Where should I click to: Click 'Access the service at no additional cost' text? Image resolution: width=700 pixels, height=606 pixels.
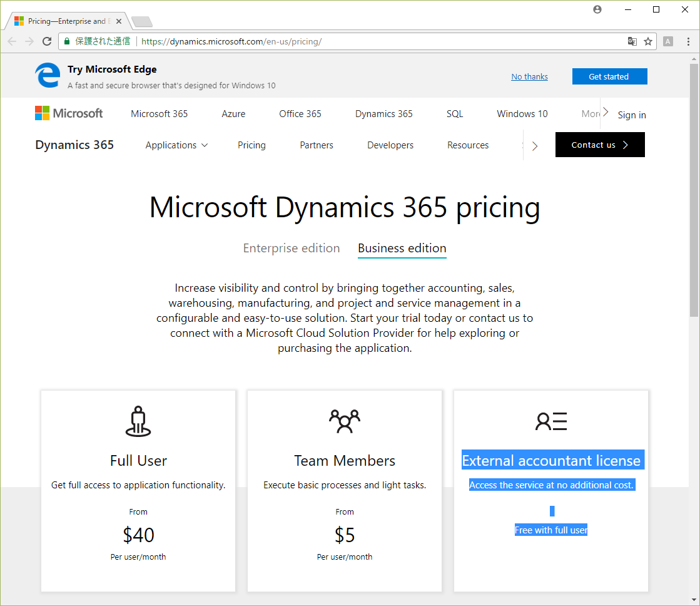pos(551,485)
